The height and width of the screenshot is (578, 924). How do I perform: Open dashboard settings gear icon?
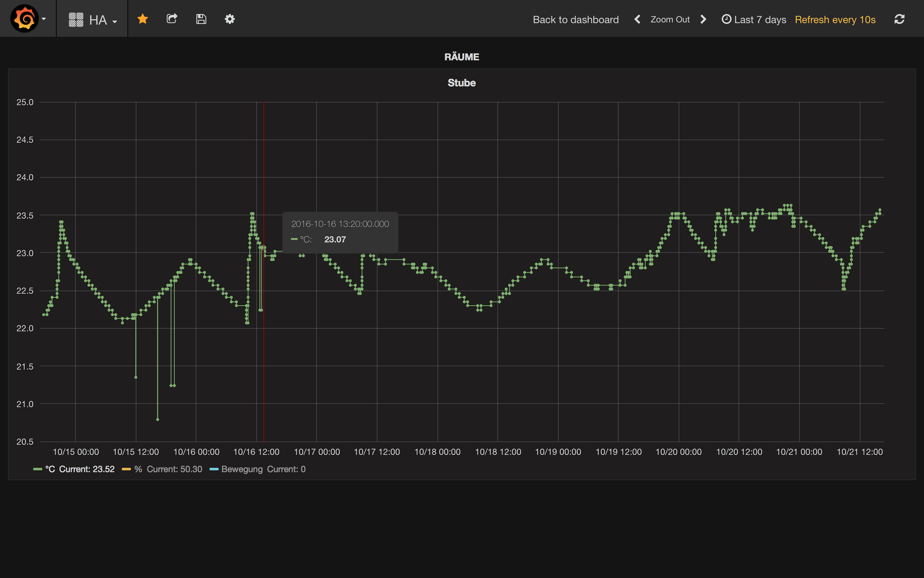pos(229,19)
